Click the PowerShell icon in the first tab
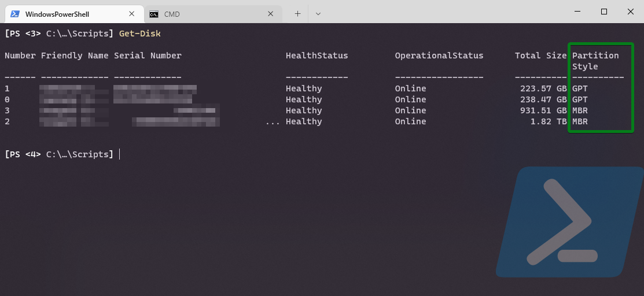 click(x=15, y=14)
